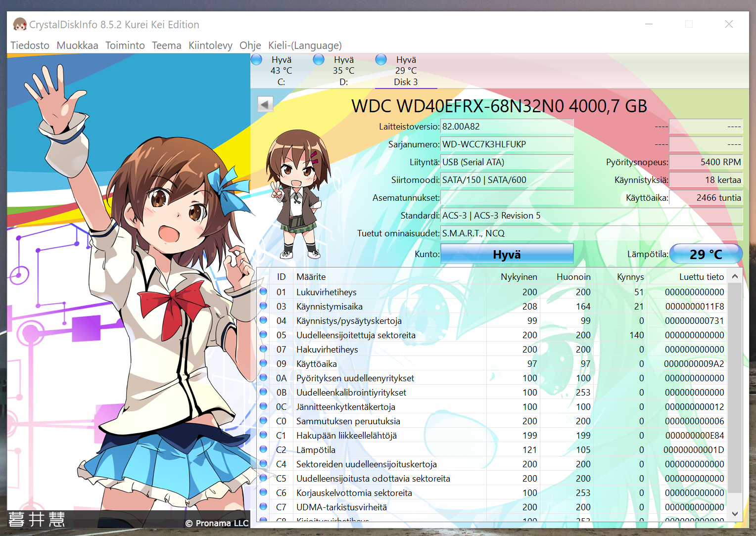Viewport: 756px width, 536px height.
Task: Open the Tiedosto menu
Action: tap(30, 45)
